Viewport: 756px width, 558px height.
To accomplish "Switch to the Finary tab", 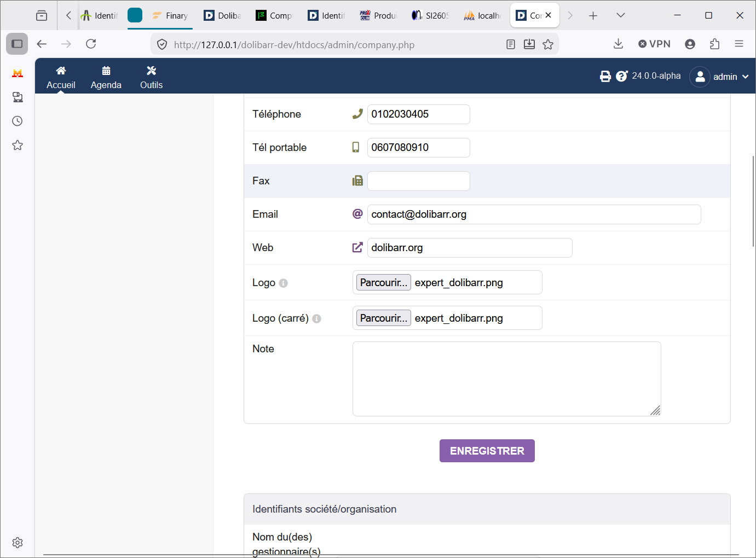I will (170, 15).
